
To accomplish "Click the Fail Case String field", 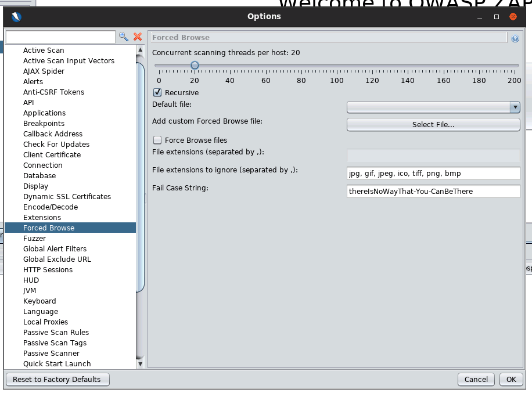I will 433,192.
